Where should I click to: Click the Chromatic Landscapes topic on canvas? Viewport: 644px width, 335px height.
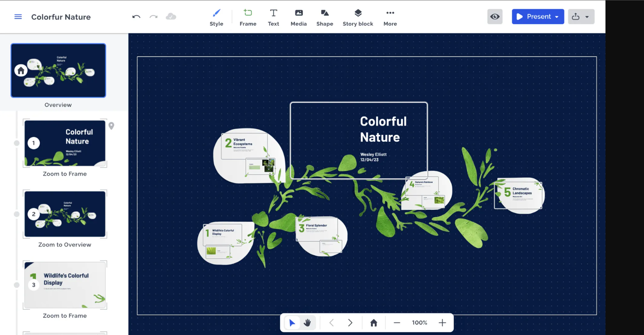pyautogui.click(x=518, y=195)
